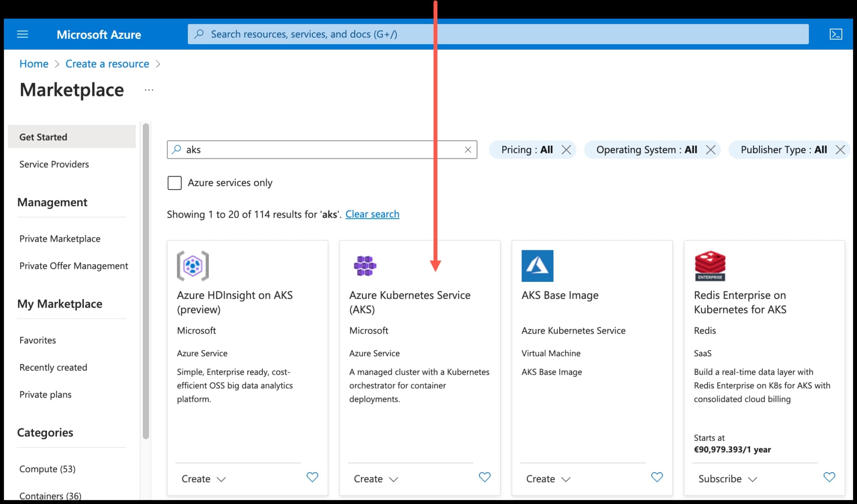Click the Redis price €90,979.393/1 year
Image resolution: width=857 pixels, height=504 pixels.
732,450
